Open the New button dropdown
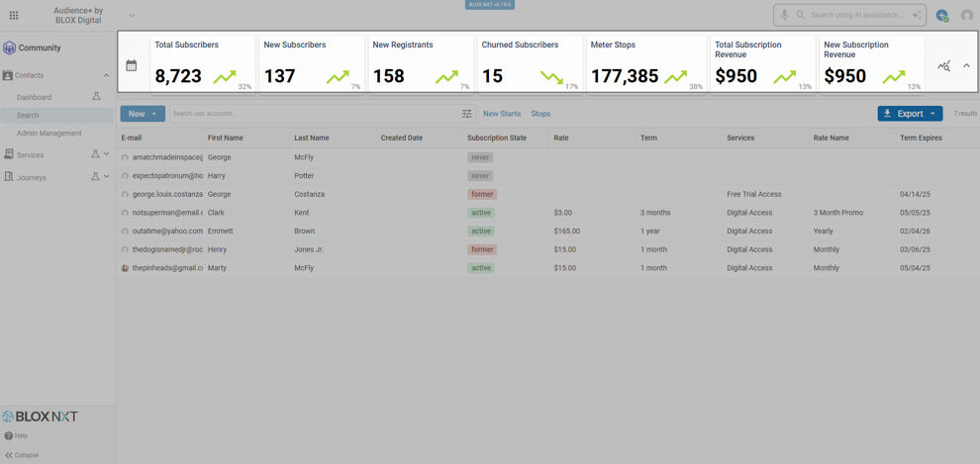 (x=143, y=114)
